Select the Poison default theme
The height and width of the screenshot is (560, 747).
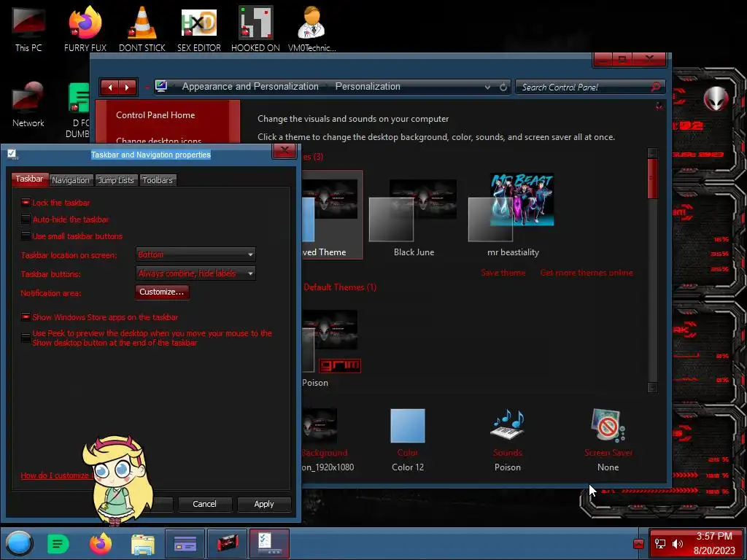point(330,348)
